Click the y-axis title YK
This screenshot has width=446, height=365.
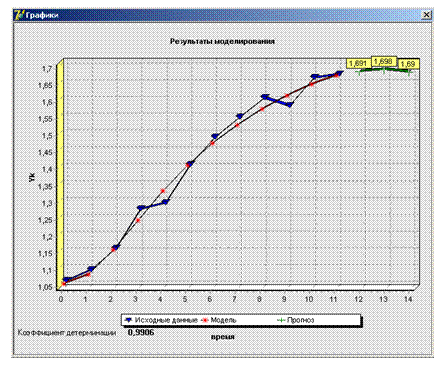(x=32, y=176)
